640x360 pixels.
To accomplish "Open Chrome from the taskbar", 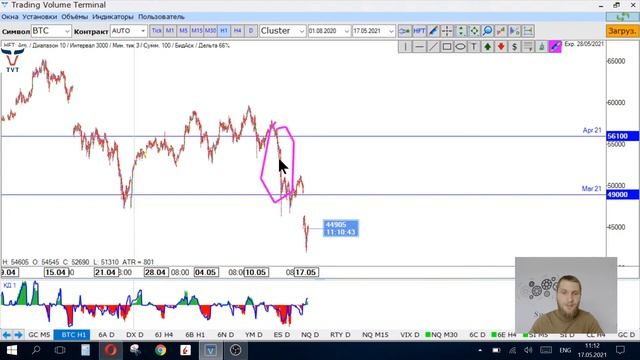I will pos(160,350).
